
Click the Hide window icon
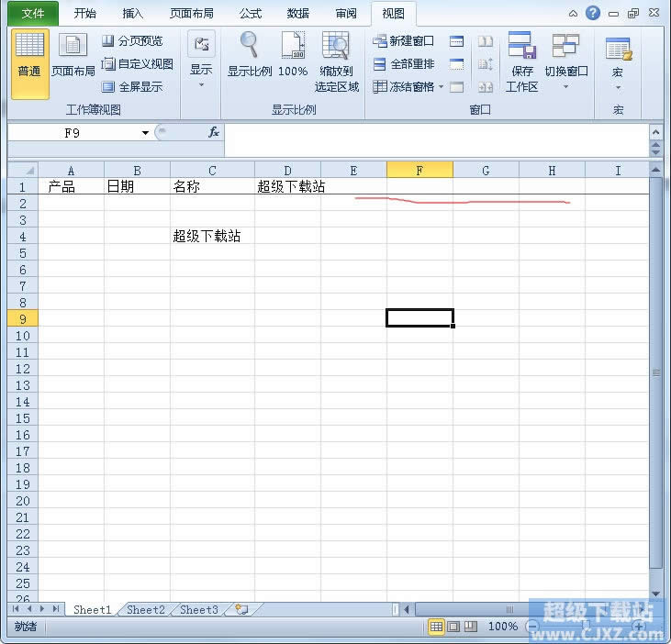point(456,64)
